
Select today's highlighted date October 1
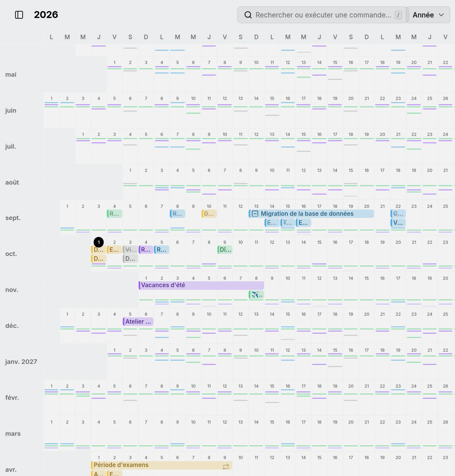(99, 242)
